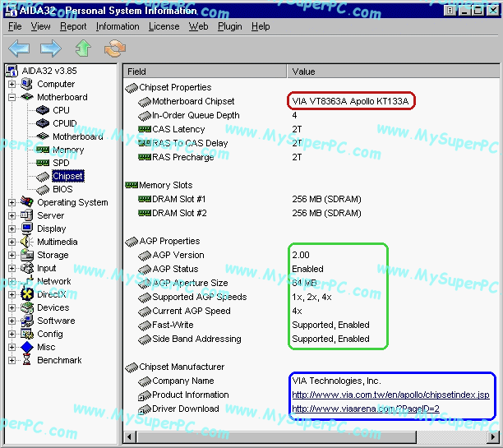Viewport: 503px width, 448px height.
Task: Open the Web menu
Action: (198, 26)
